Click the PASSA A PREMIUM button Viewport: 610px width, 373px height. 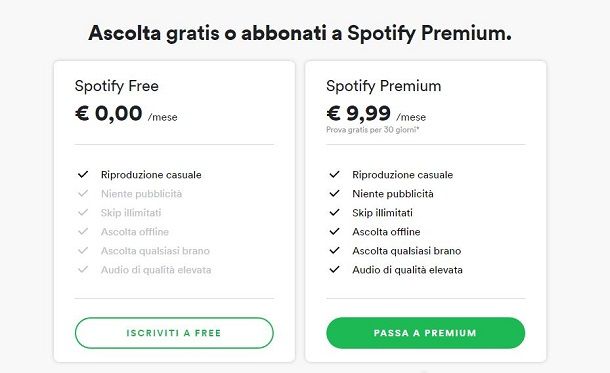pos(426,333)
